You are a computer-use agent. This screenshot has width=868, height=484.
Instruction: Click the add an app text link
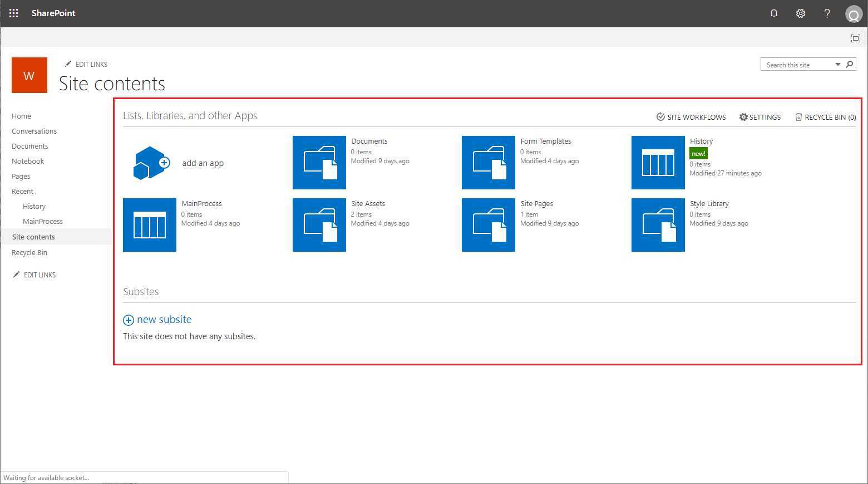[203, 163]
